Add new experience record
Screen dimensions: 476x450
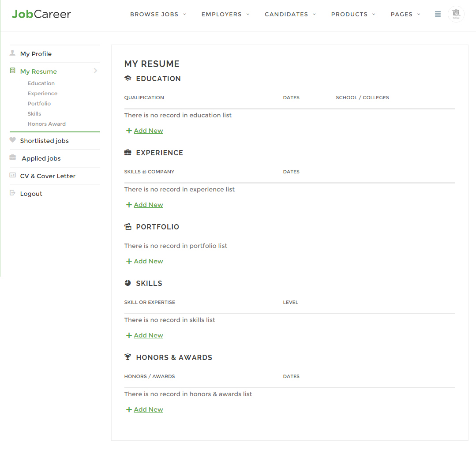coord(148,205)
